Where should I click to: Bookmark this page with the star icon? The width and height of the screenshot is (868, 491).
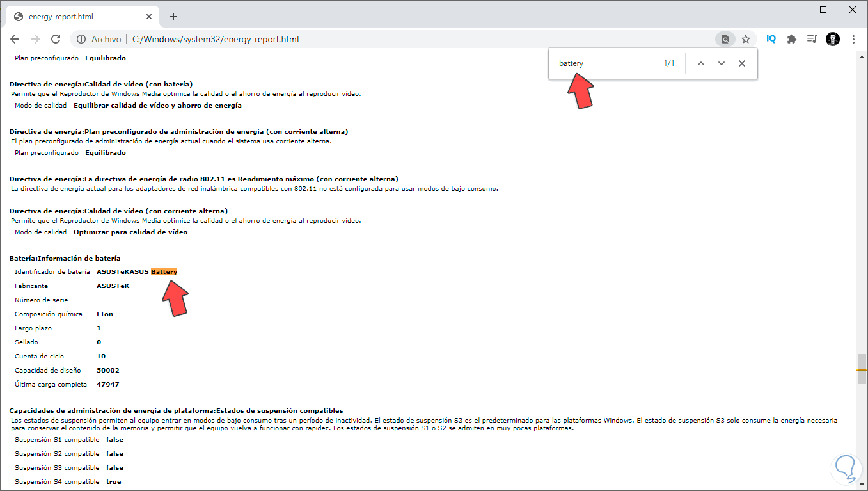click(746, 39)
